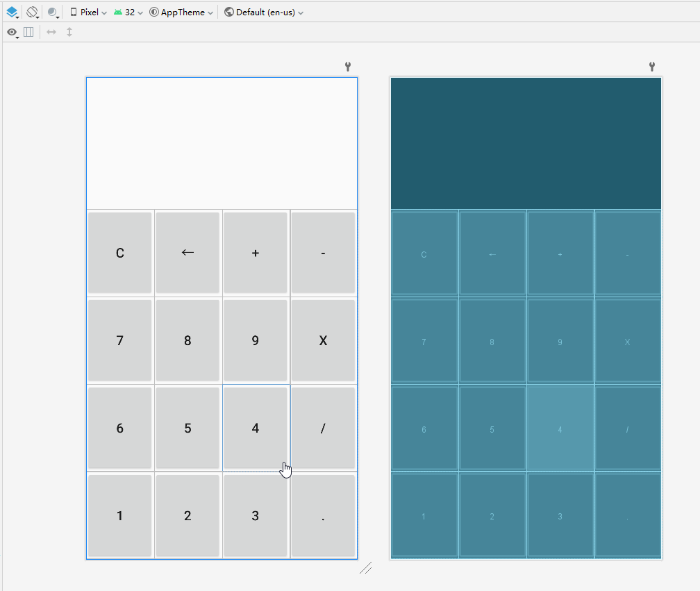Select the number 4 in the blueprint view

pyautogui.click(x=560, y=428)
